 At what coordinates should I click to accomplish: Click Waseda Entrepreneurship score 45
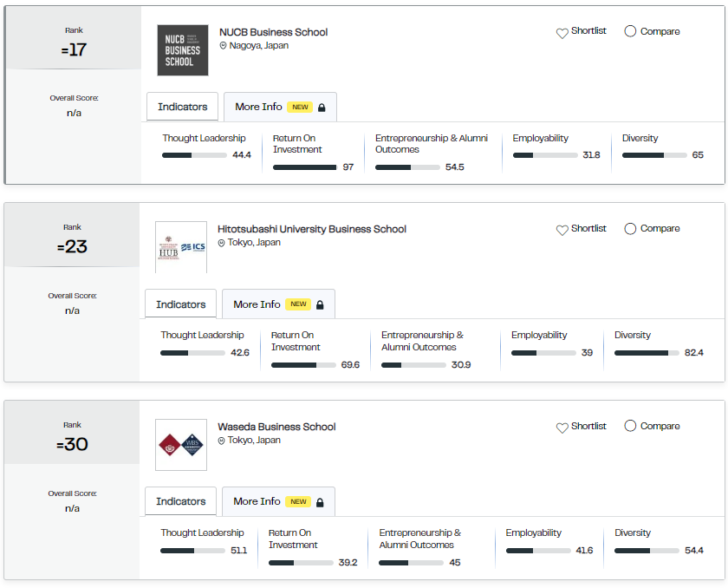click(455, 563)
